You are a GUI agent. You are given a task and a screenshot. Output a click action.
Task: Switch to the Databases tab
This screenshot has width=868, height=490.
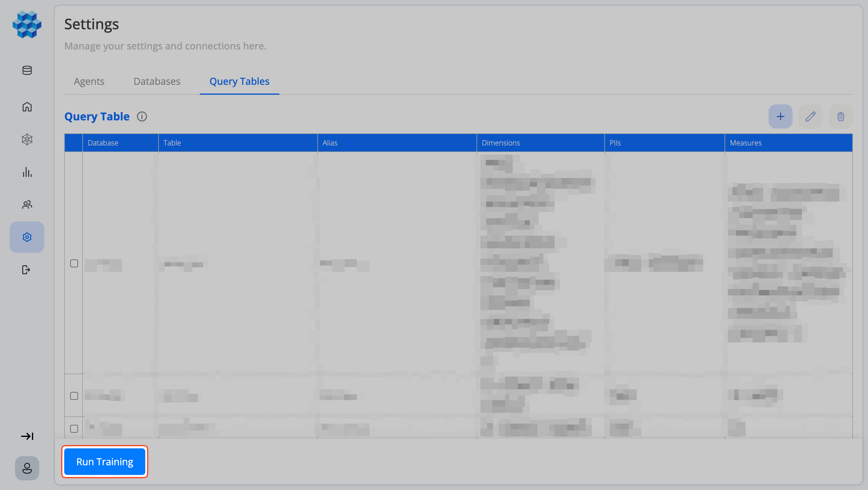pos(157,81)
